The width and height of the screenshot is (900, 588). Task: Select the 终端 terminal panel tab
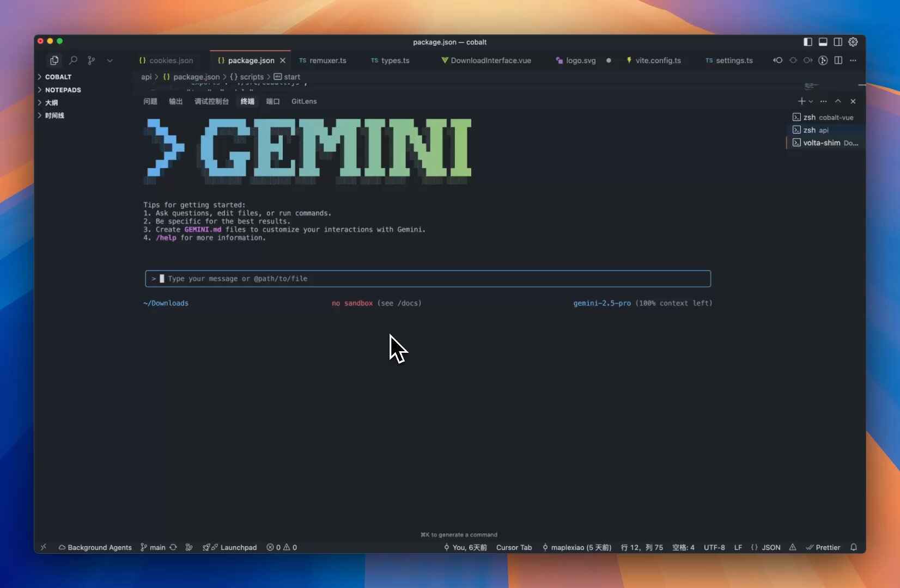tap(247, 101)
